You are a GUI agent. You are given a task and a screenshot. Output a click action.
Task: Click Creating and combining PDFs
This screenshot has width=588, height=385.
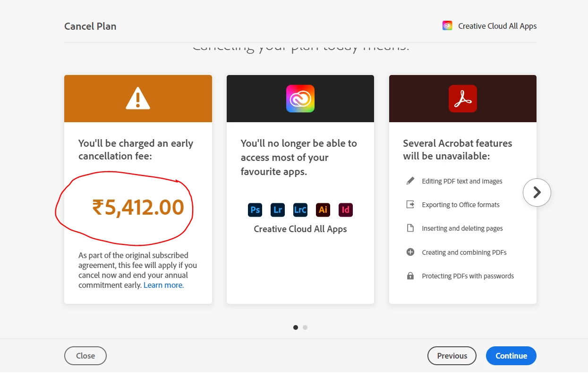coord(464,252)
